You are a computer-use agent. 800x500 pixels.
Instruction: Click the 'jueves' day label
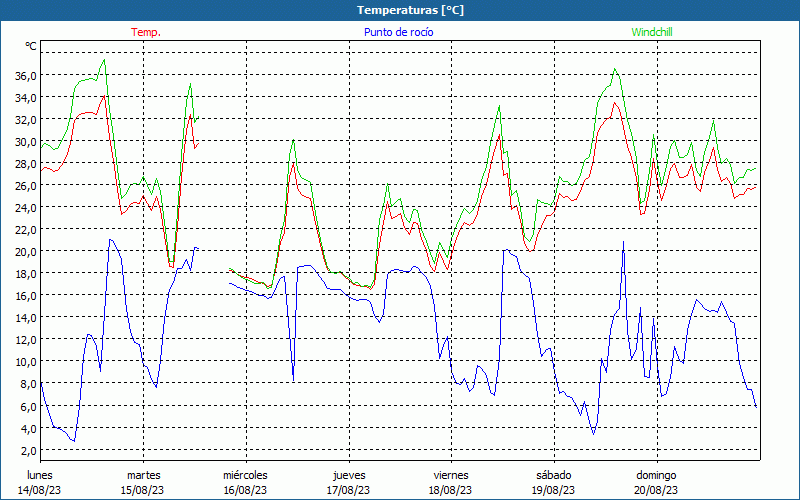pos(349,475)
